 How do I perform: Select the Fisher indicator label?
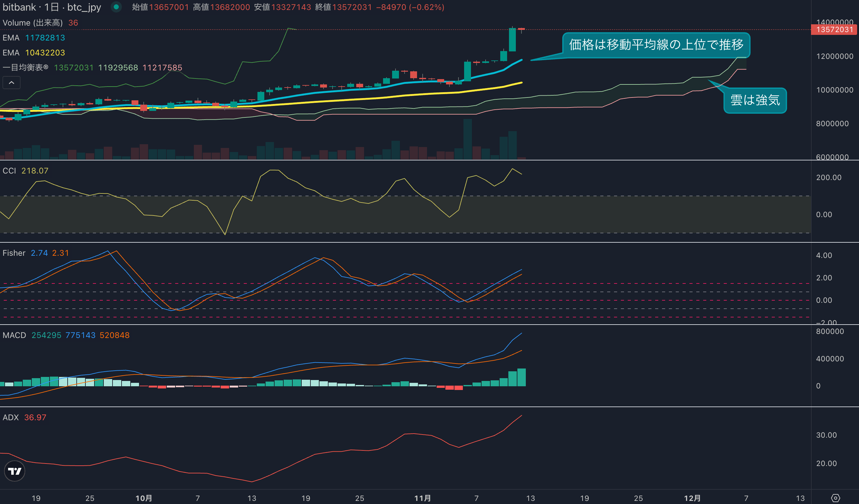pos(14,253)
